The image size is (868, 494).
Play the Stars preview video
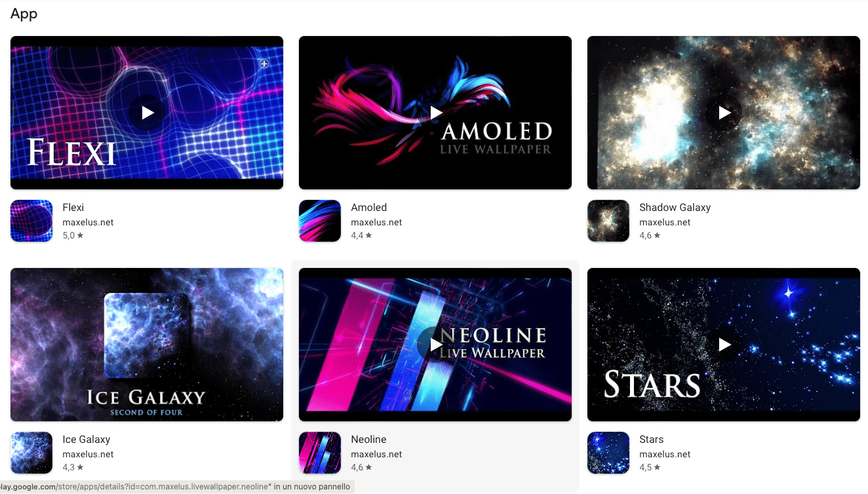[x=724, y=345]
